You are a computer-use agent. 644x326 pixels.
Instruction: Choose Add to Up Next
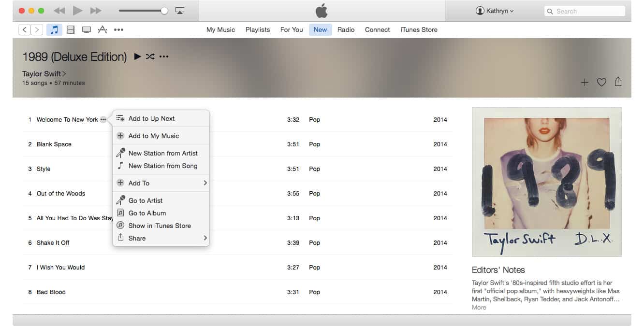pyautogui.click(x=161, y=118)
